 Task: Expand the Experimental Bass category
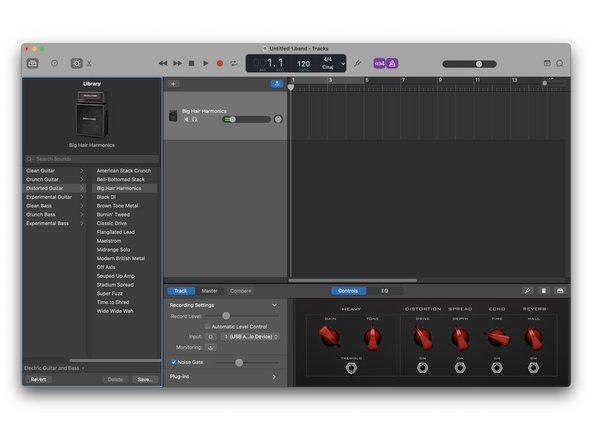pyautogui.click(x=82, y=224)
